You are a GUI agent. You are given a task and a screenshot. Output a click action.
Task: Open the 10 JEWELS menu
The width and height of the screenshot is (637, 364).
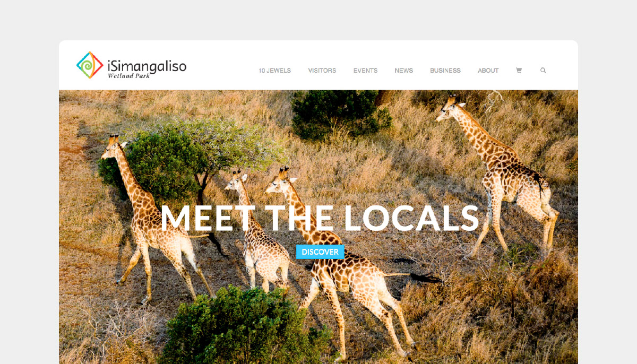pos(275,71)
